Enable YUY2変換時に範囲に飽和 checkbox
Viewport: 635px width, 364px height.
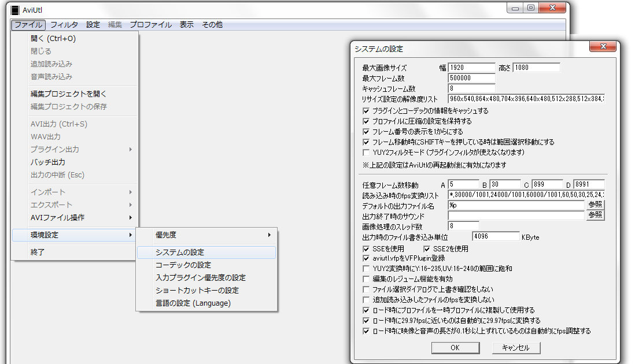point(366,269)
